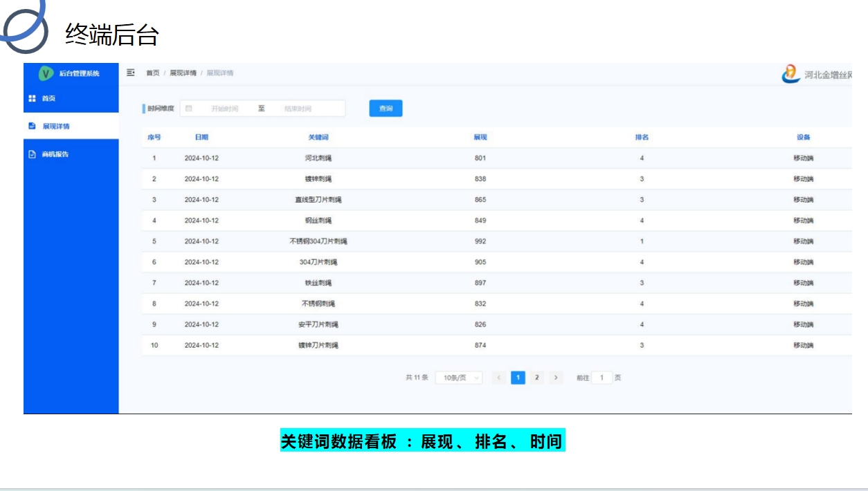Click the 前往 page number input box
This screenshot has width=868, height=491.
click(602, 378)
